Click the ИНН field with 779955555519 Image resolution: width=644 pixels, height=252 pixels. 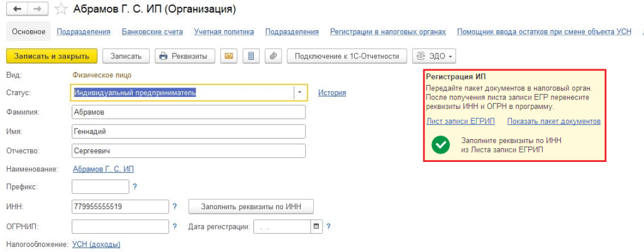point(120,206)
